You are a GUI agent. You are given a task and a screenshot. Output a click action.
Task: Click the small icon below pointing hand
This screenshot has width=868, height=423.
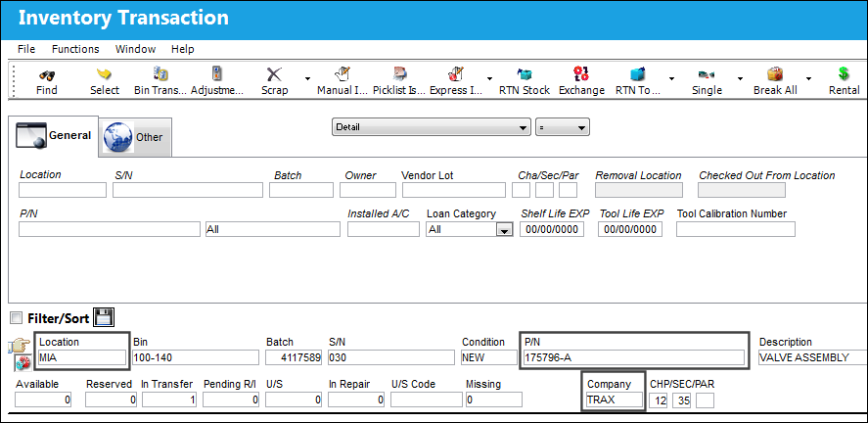[x=23, y=363]
